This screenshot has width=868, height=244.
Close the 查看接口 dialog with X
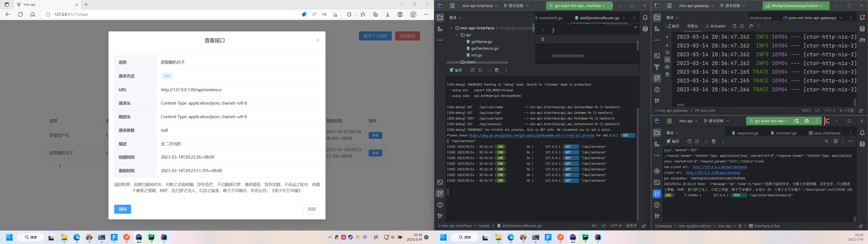[318, 40]
